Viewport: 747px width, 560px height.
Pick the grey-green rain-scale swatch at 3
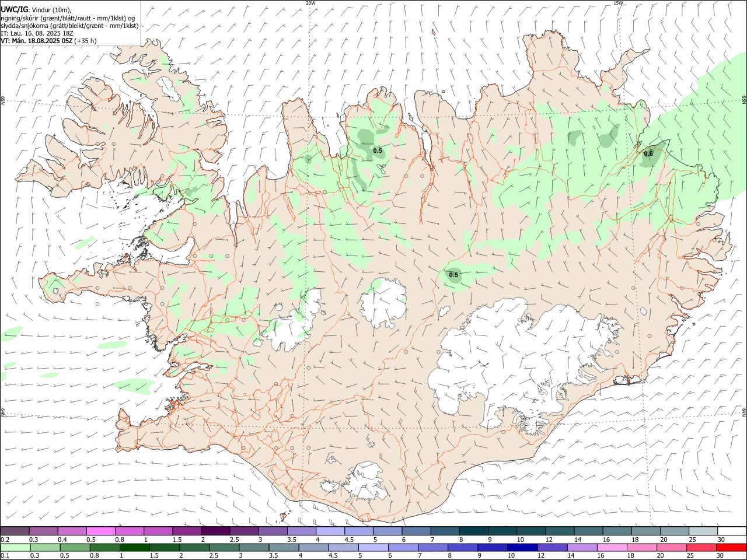254,548
